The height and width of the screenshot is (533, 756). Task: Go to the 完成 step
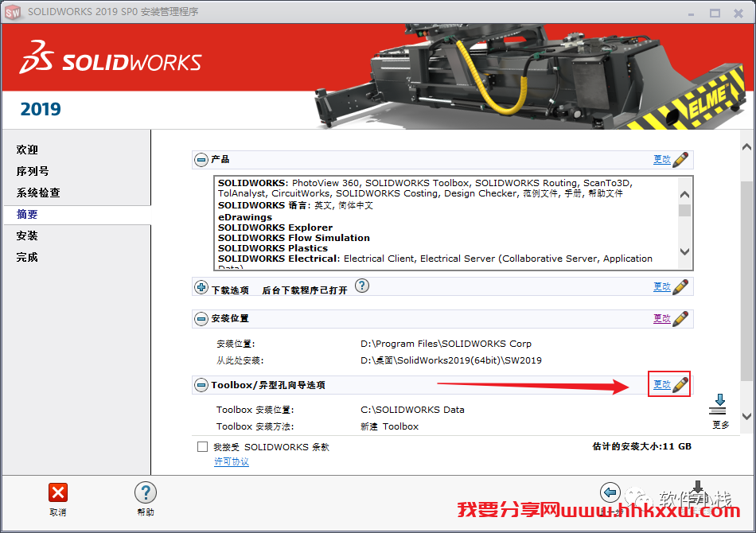(27, 257)
